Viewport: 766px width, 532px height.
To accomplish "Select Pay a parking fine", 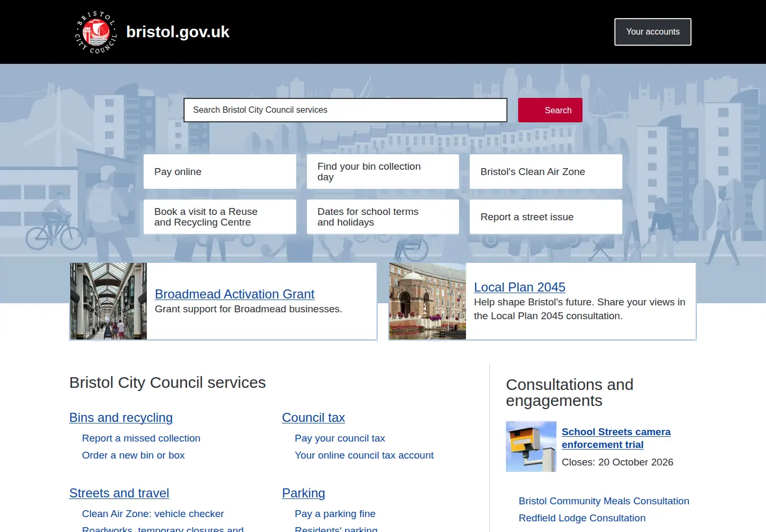I will point(335,514).
